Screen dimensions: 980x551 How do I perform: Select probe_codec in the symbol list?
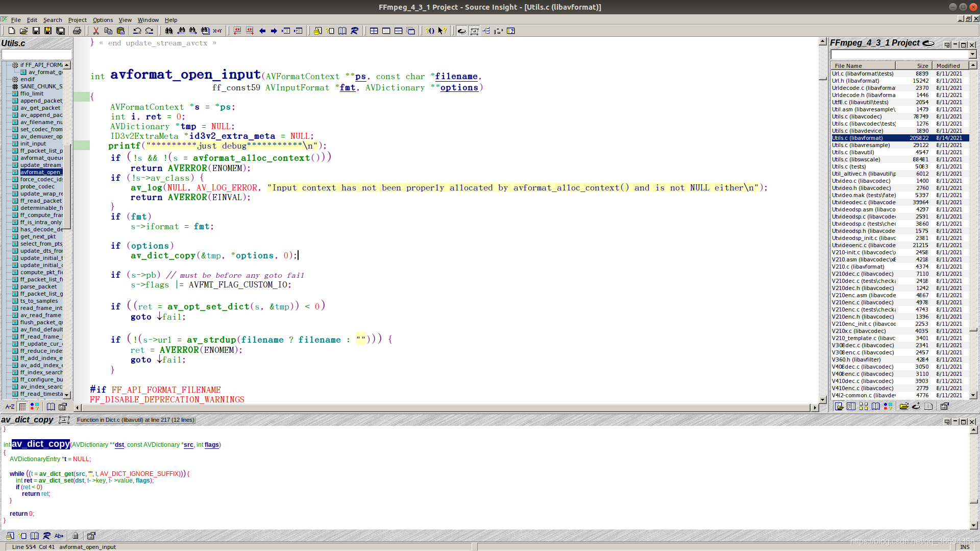pos(37,186)
